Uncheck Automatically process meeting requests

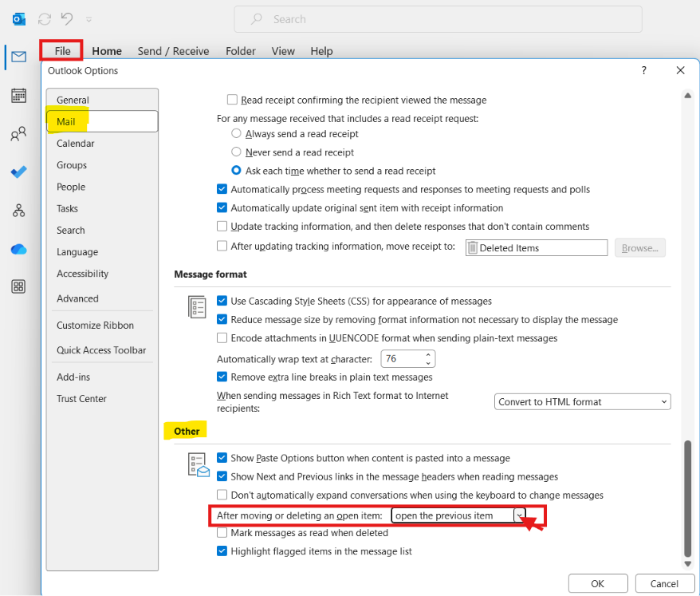pyautogui.click(x=222, y=189)
